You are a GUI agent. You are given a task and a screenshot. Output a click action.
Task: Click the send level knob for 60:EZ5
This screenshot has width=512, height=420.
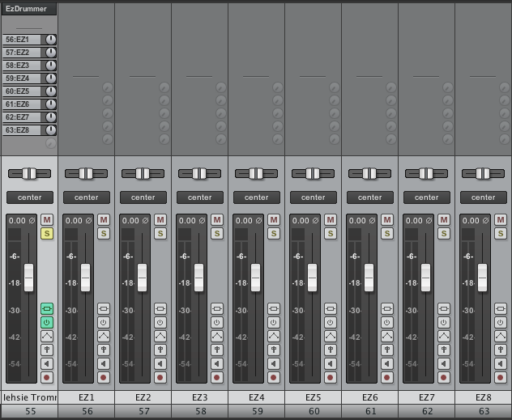(x=51, y=91)
